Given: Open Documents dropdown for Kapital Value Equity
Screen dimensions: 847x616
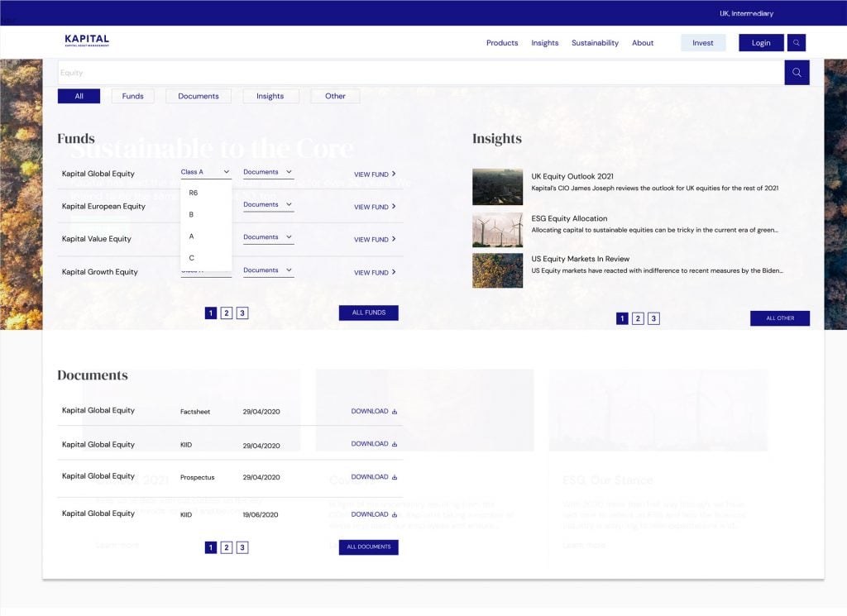Looking at the screenshot, I should click(x=268, y=237).
